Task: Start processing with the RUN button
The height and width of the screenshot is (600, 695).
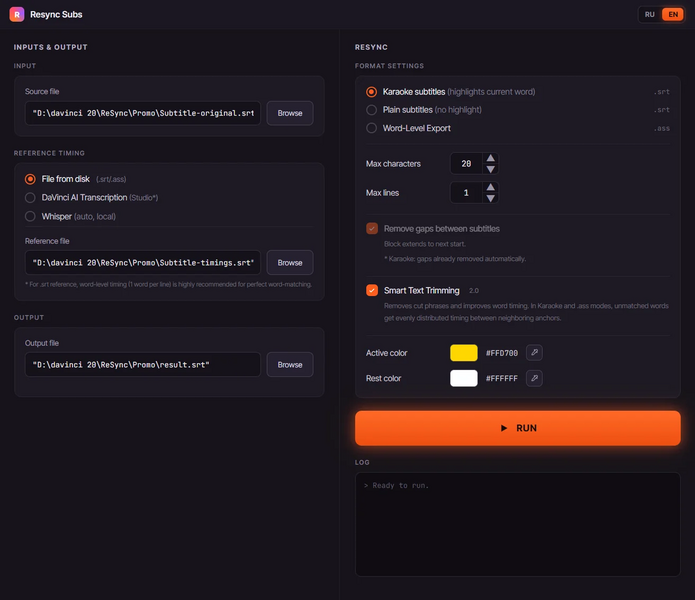Action: click(517, 428)
